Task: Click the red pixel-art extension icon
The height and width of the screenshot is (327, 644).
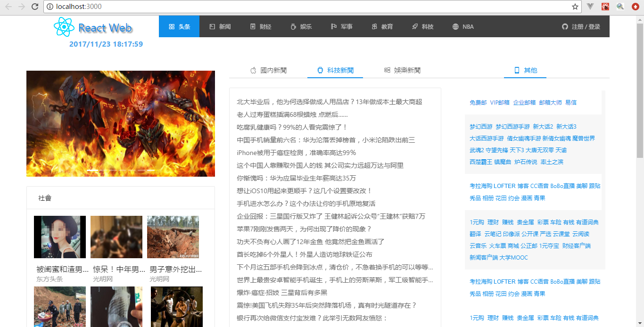Action: (x=605, y=7)
